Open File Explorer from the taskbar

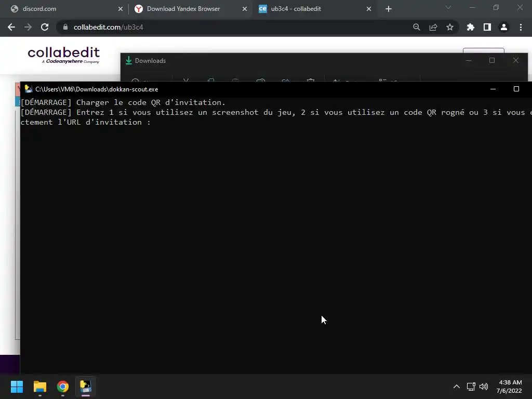click(39, 387)
